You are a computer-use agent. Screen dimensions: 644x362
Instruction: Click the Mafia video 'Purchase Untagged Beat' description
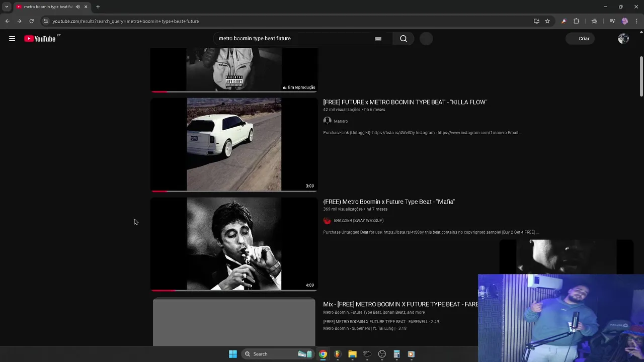431,232
